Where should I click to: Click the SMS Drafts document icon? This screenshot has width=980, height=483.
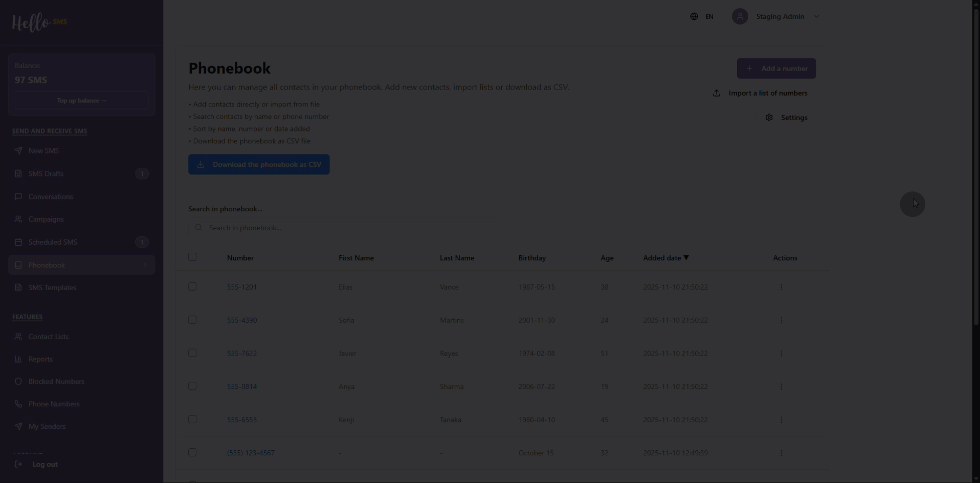click(18, 174)
